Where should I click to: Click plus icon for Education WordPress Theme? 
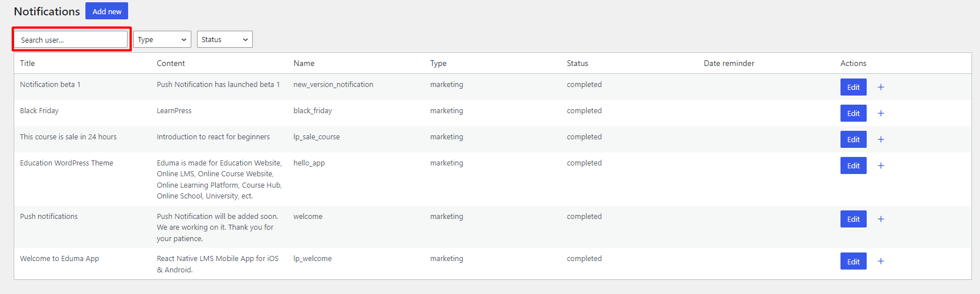[x=880, y=165]
